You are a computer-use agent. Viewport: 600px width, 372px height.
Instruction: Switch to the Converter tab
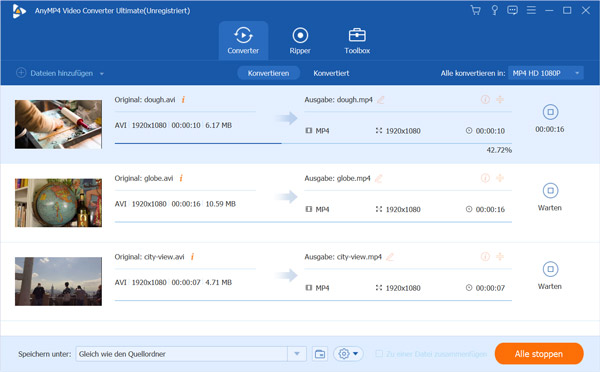pyautogui.click(x=243, y=41)
